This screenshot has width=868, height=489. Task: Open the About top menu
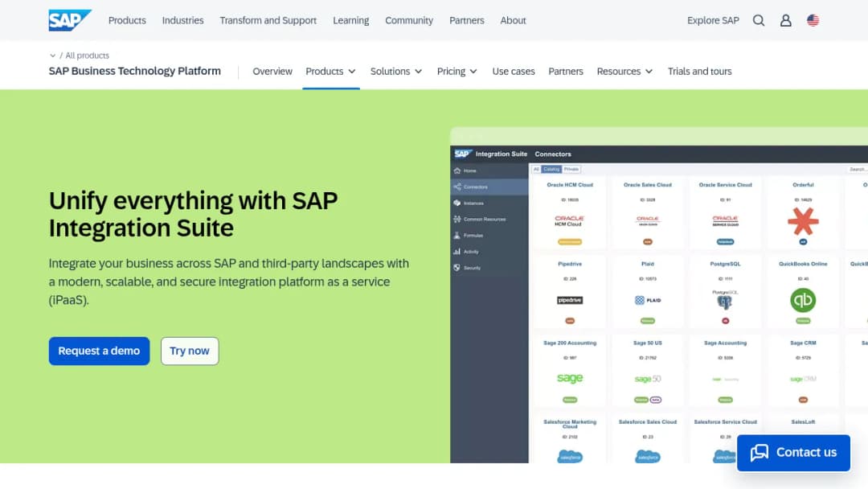point(513,20)
